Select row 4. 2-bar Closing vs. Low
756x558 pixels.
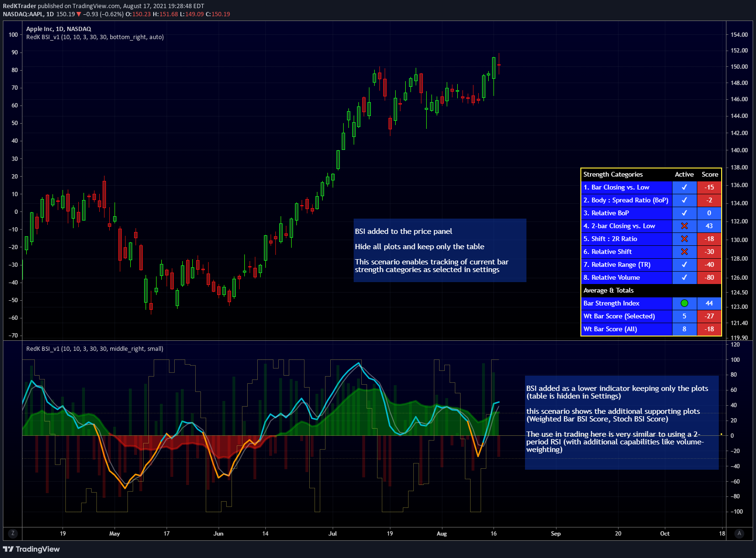click(x=627, y=226)
